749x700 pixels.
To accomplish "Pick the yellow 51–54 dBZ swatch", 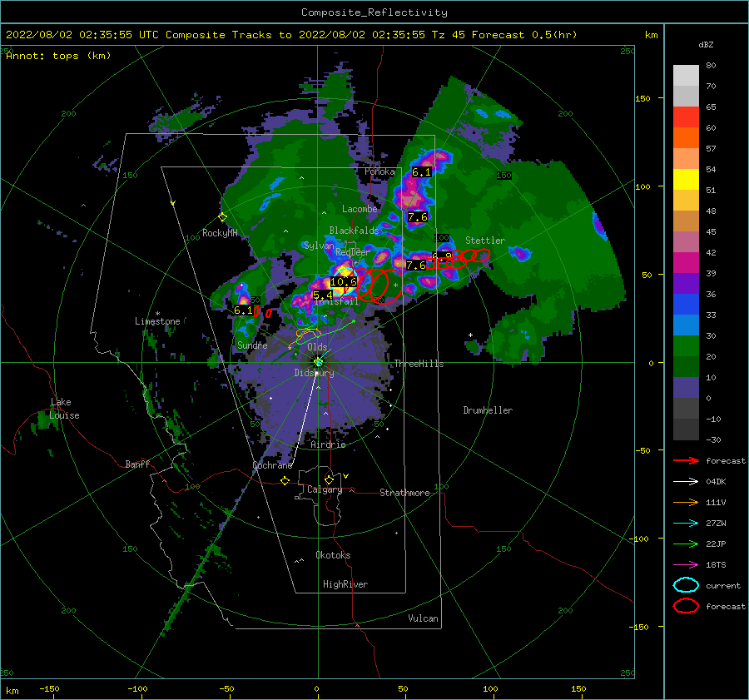I will [686, 180].
